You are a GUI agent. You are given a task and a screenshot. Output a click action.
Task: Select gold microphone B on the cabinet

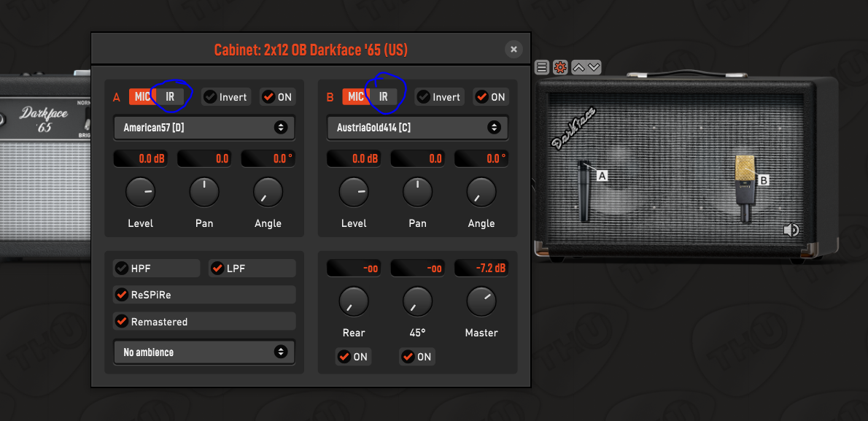[745, 189]
